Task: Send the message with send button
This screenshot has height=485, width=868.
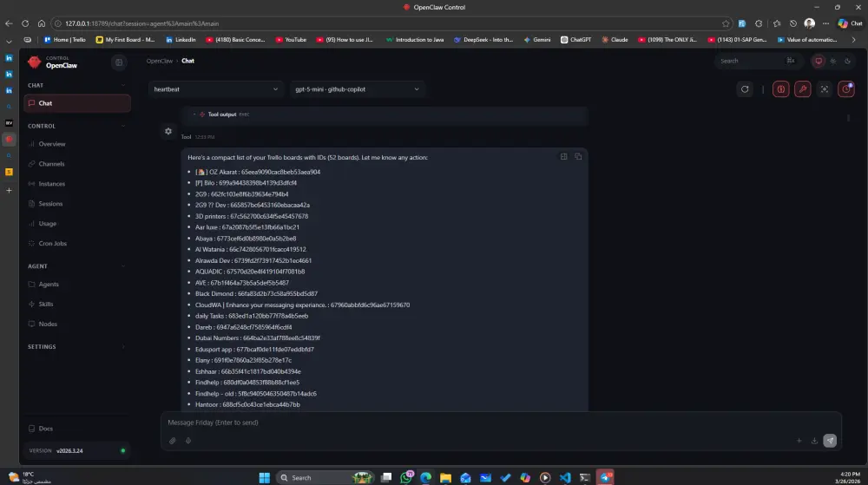Action: (x=830, y=441)
